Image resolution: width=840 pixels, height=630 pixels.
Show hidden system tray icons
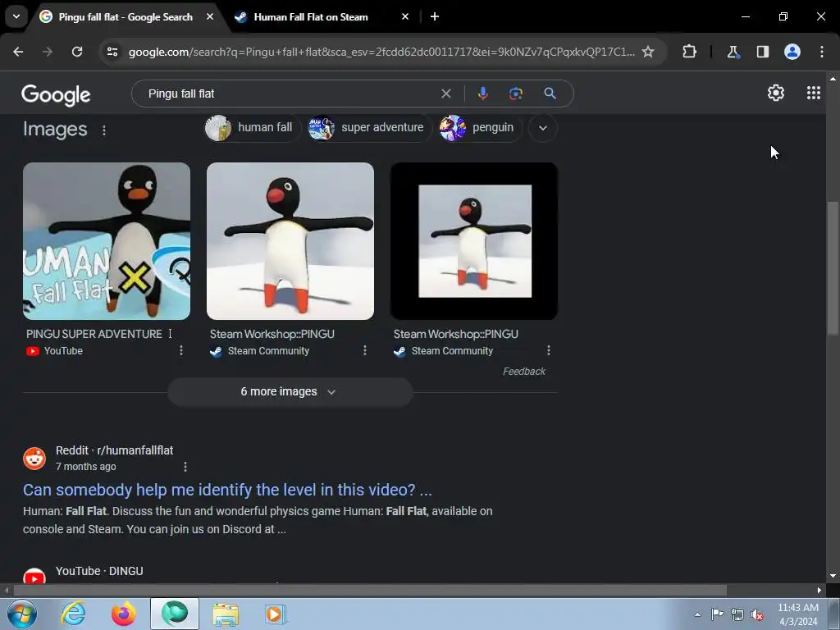pyautogui.click(x=697, y=614)
